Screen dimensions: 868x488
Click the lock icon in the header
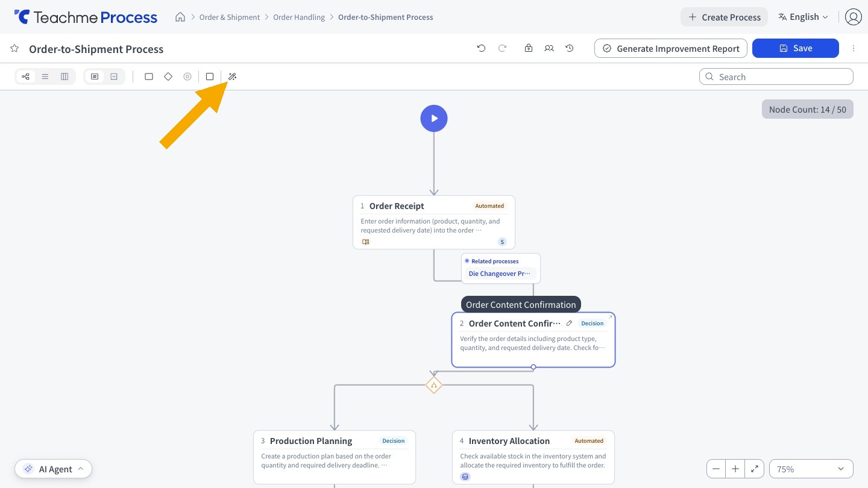pos(529,48)
